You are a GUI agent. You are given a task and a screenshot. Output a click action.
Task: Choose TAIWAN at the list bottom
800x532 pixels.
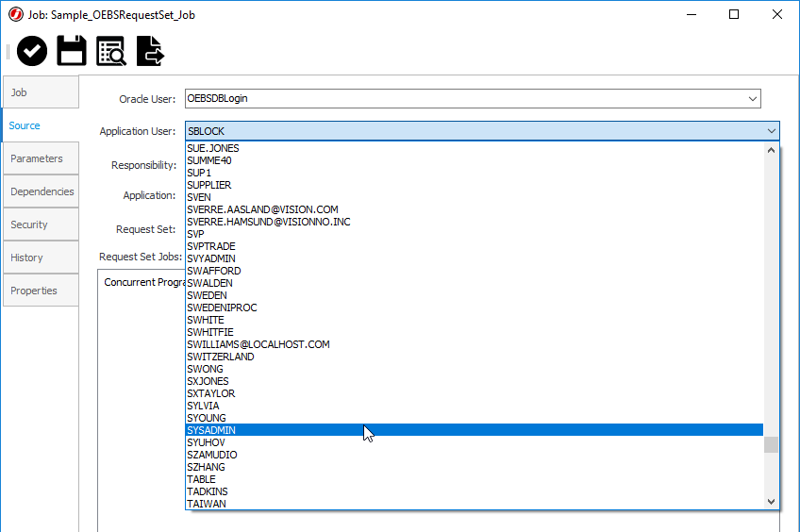click(475, 504)
